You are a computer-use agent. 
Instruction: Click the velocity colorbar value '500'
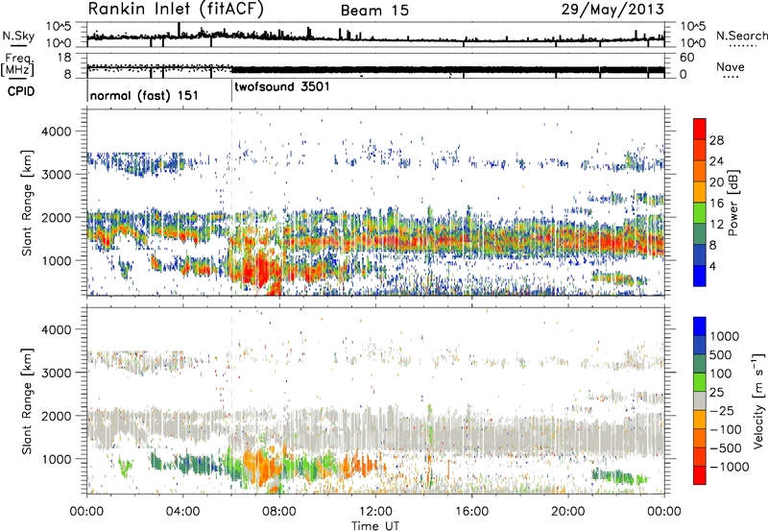click(x=720, y=355)
